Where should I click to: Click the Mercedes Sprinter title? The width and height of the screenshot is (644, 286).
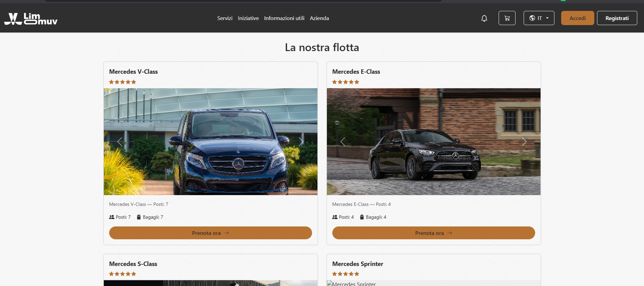[x=358, y=264]
